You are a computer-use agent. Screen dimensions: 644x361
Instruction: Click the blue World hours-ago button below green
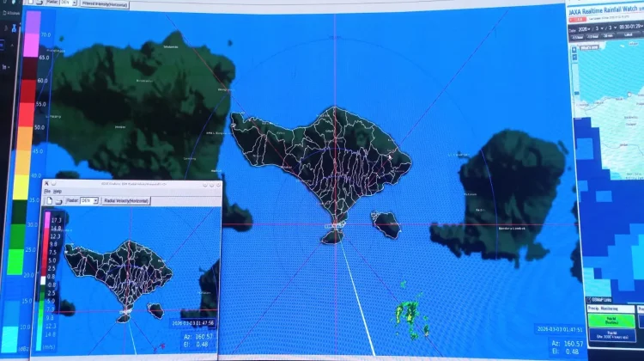[x=611, y=335]
